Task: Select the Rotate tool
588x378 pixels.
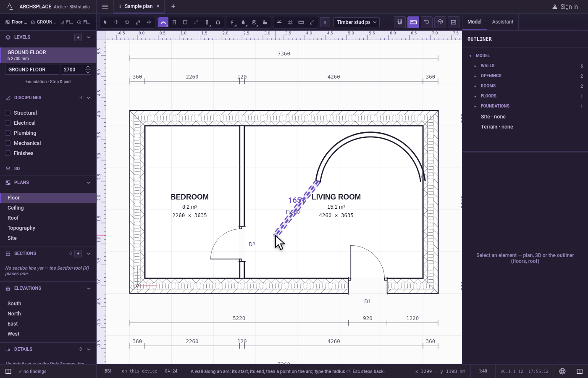Action: [127, 22]
